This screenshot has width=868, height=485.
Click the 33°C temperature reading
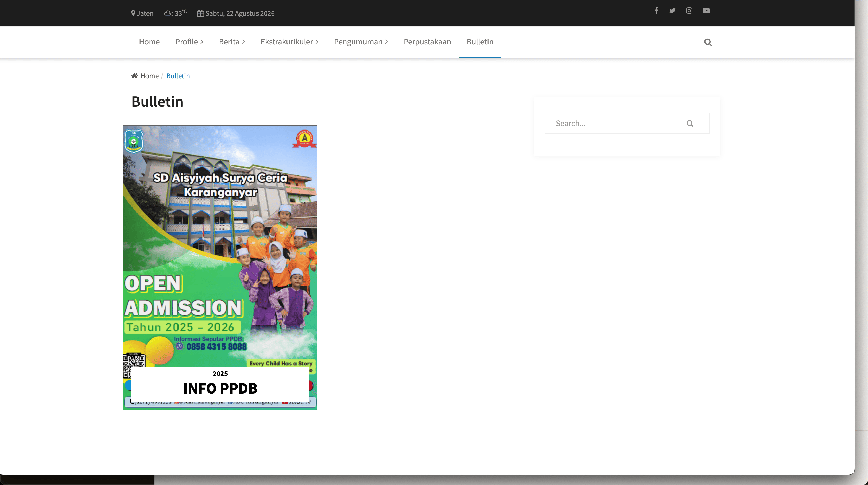(180, 13)
